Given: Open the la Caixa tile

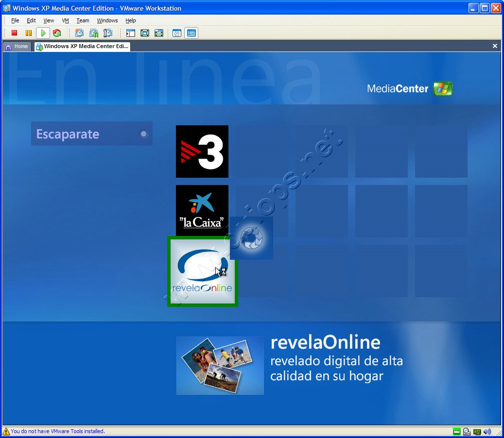Looking at the screenshot, I should [202, 211].
